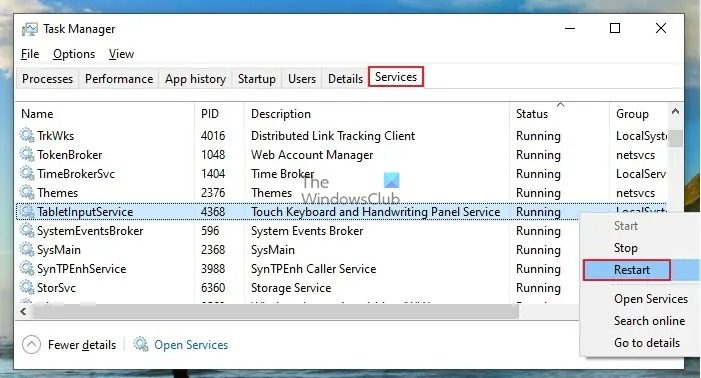
Task: Click the gear icon beside StorSvc
Action: [27, 287]
